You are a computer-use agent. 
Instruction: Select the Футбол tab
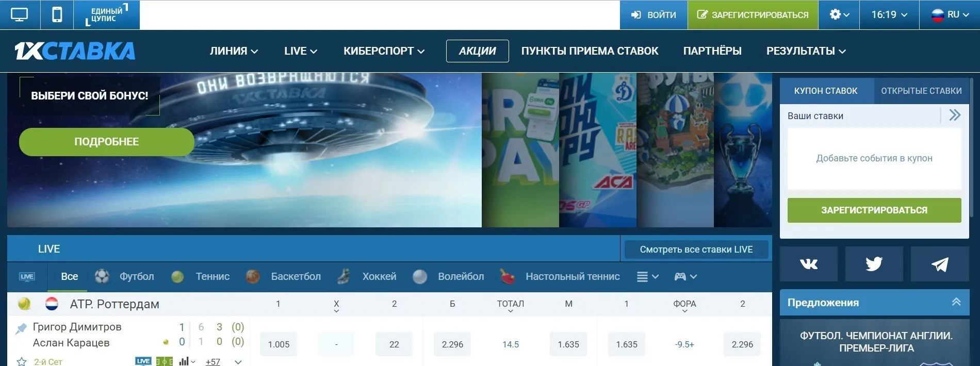pos(137,277)
